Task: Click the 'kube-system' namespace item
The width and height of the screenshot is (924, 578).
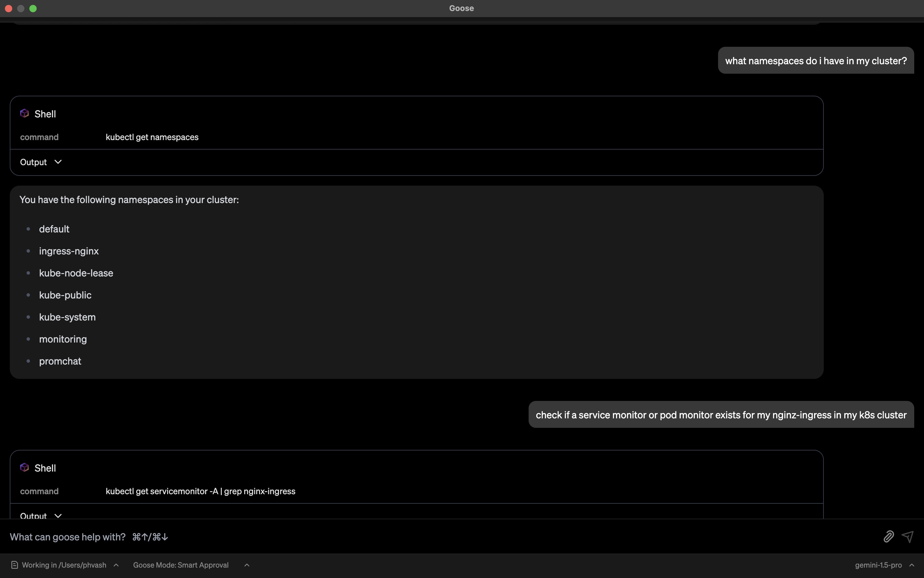Action: point(67,317)
